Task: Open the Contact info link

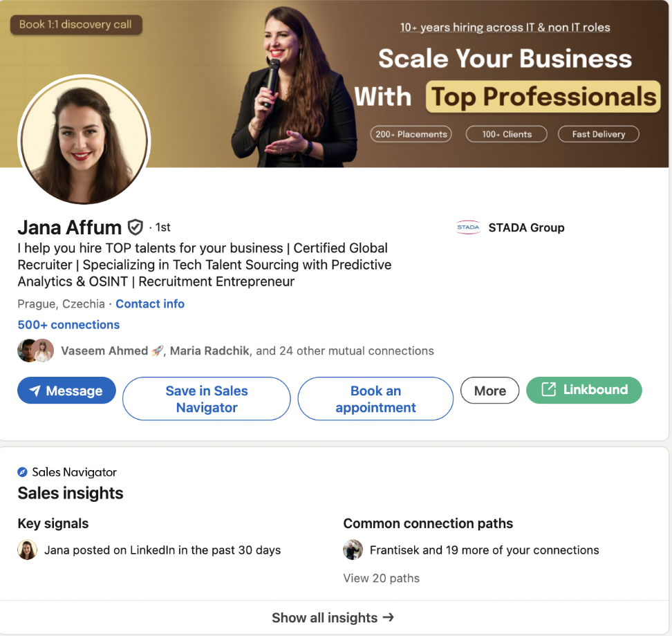Action: coord(150,303)
